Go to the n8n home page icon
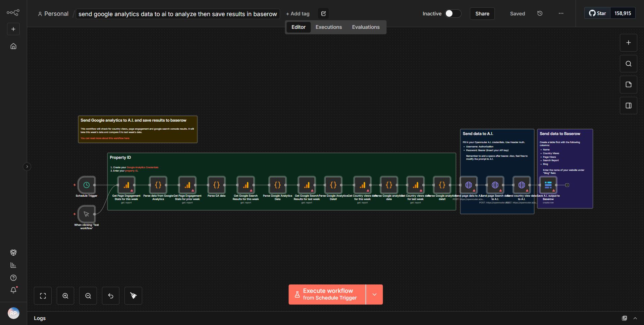Screen dimensions: 644x325 (x=13, y=46)
